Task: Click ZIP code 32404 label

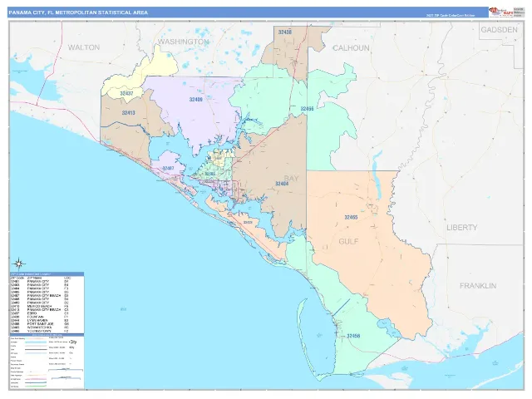Action: [282, 184]
